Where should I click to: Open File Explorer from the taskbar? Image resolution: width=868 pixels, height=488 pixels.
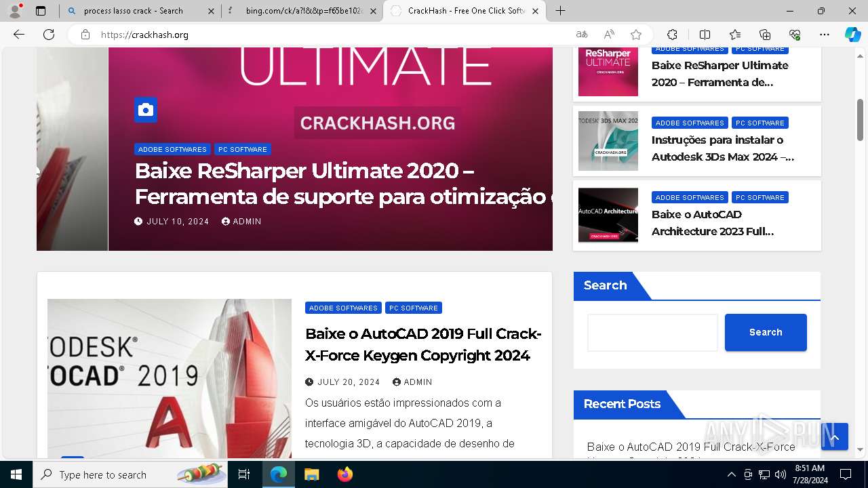pyautogui.click(x=311, y=474)
